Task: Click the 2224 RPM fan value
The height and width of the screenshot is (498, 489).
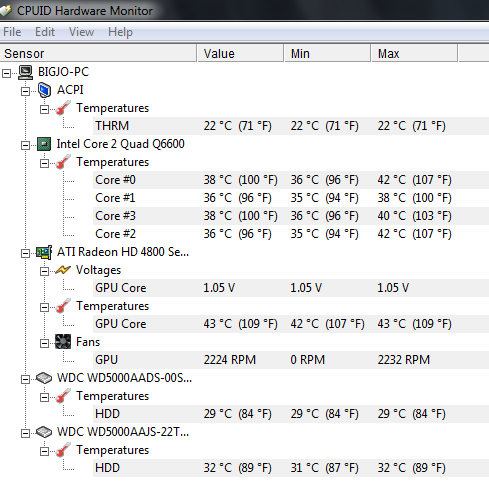Action: [230, 360]
